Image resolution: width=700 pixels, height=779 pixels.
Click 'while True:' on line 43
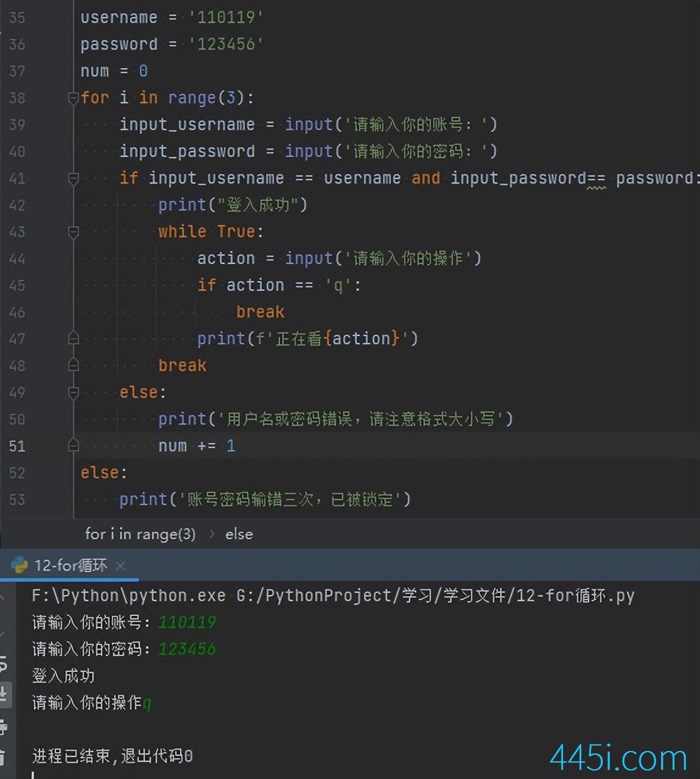tap(211, 231)
